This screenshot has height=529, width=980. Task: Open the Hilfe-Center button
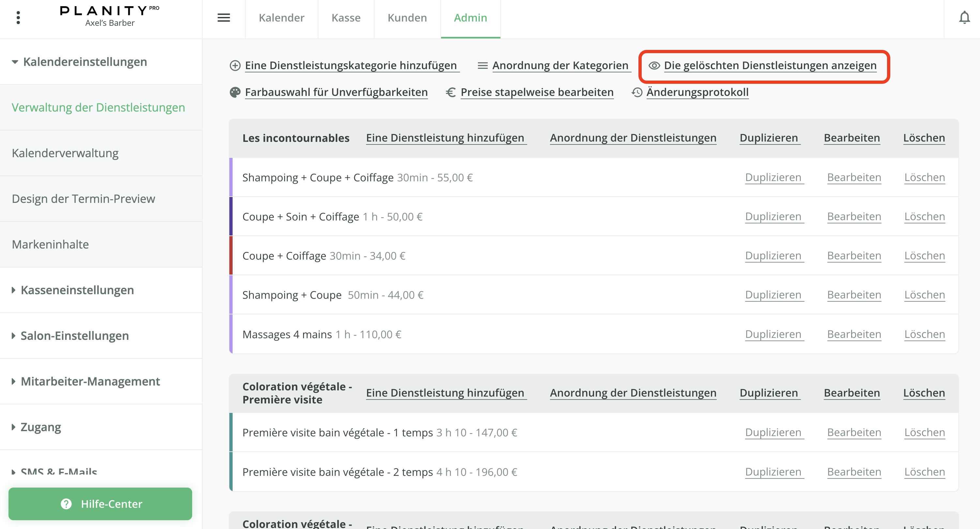(100, 504)
